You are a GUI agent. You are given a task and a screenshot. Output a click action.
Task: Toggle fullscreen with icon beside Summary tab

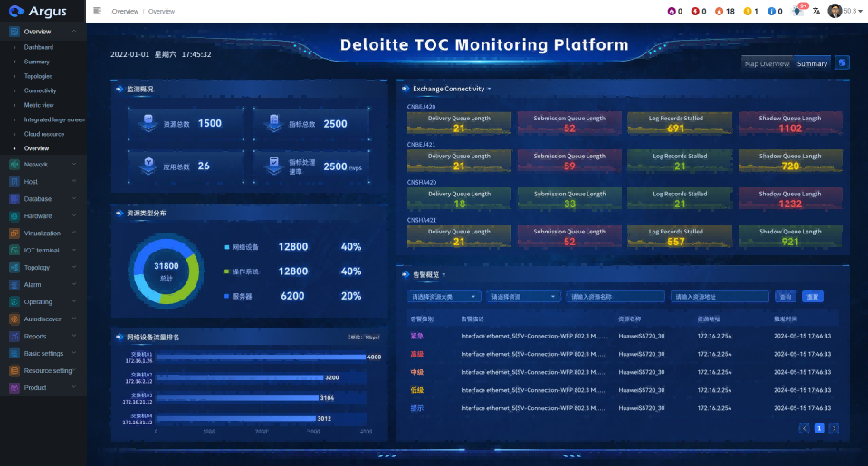[842, 63]
